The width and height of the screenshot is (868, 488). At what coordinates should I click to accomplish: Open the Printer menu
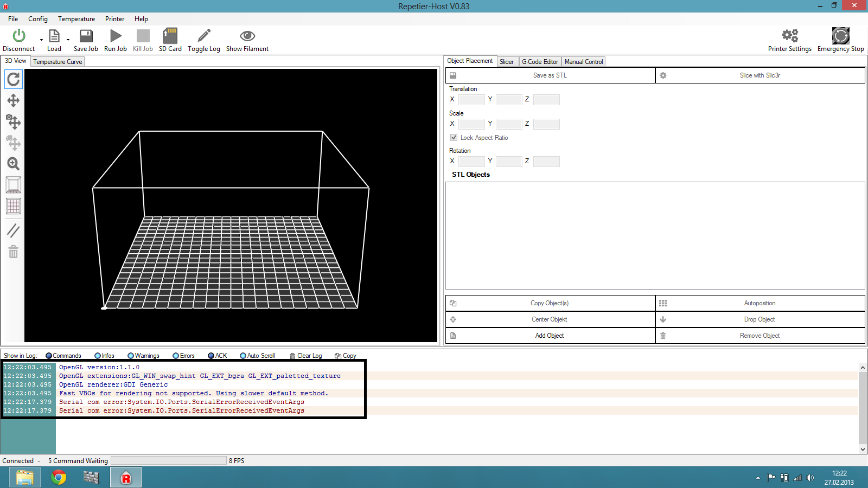[114, 19]
